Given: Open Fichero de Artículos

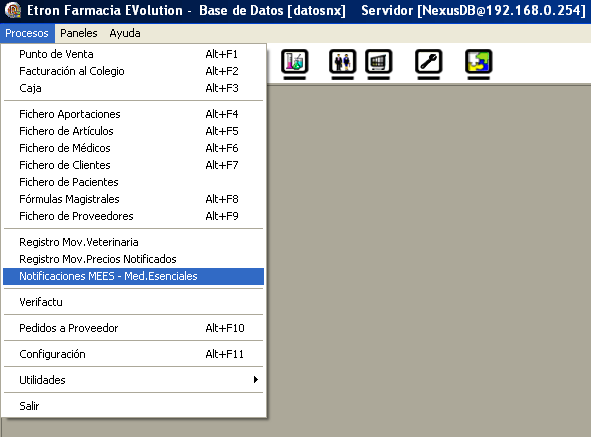Looking at the screenshot, I should (134, 131).
